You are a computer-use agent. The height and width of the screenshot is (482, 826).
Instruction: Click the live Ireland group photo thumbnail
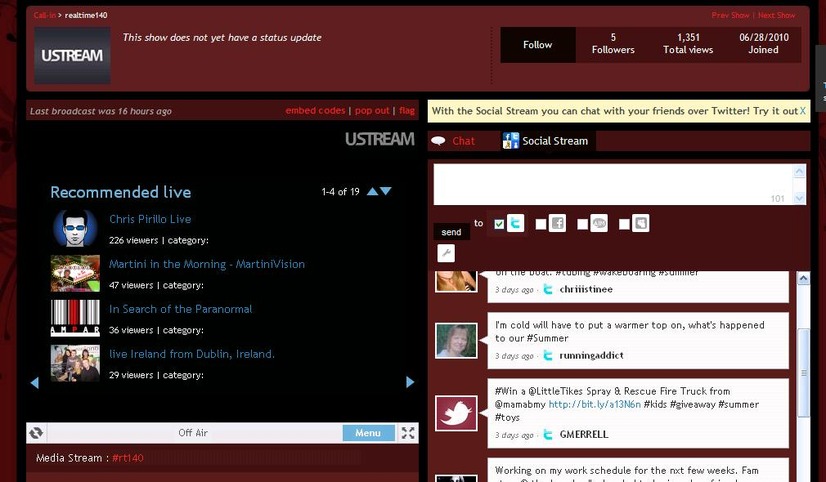point(75,363)
